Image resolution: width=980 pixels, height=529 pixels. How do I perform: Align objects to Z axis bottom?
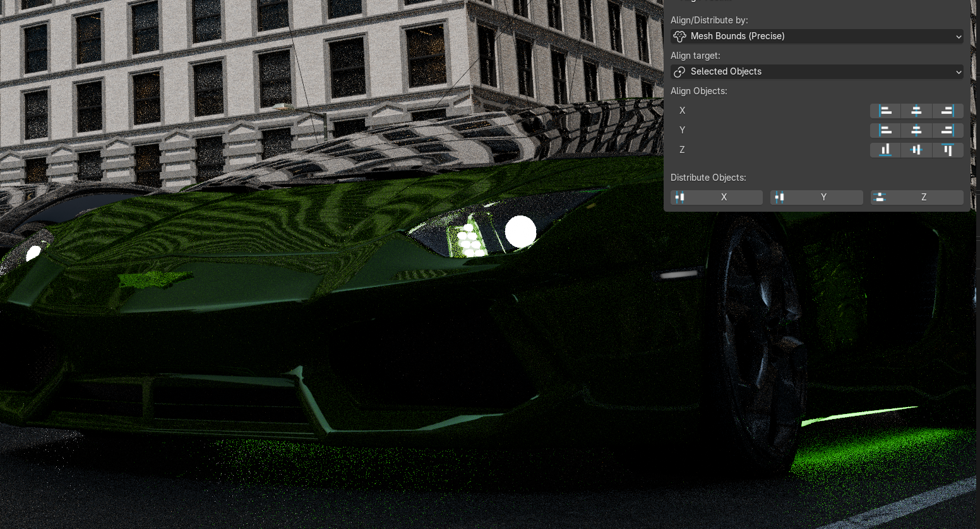(885, 150)
